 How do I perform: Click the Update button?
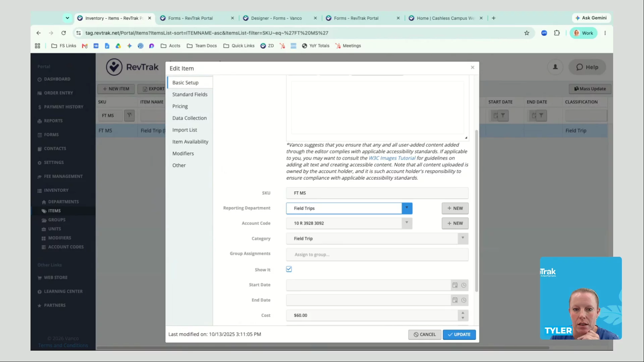pyautogui.click(x=459, y=335)
